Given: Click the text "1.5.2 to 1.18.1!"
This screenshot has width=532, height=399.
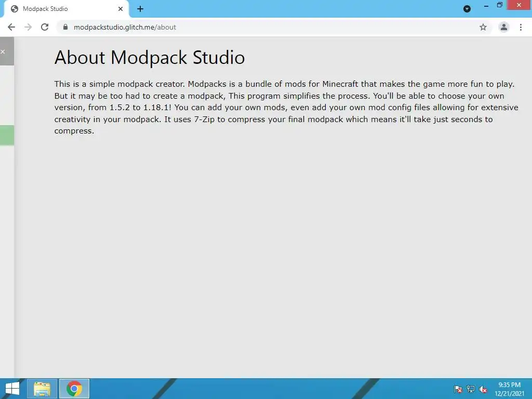Looking at the screenshot, I should point(140,108).
